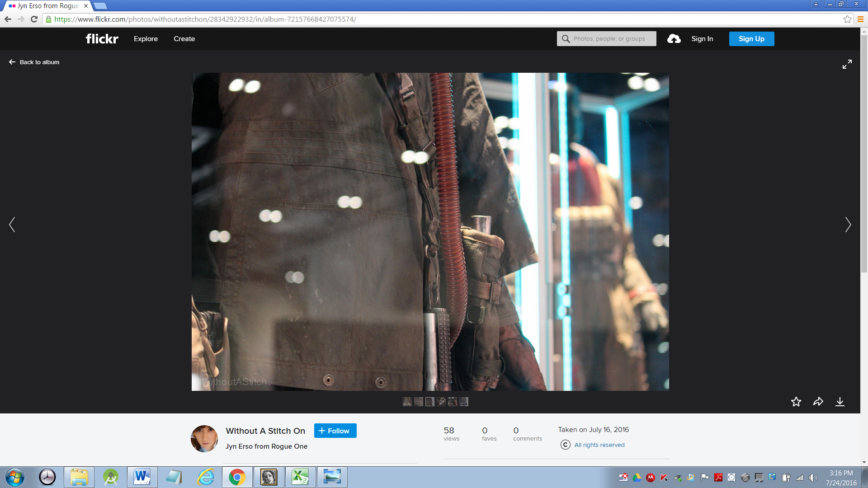Open the Chrome menu hamburger icon
Viewport: 868px width, 488px height.
860,19
